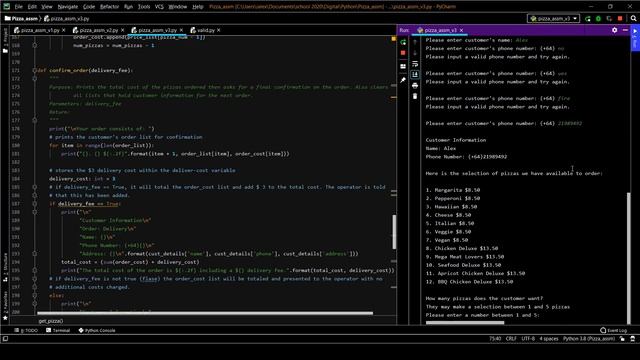This screenshot has height=360, width=640.
Task: Open the Navigate menu
Action: 68,7
